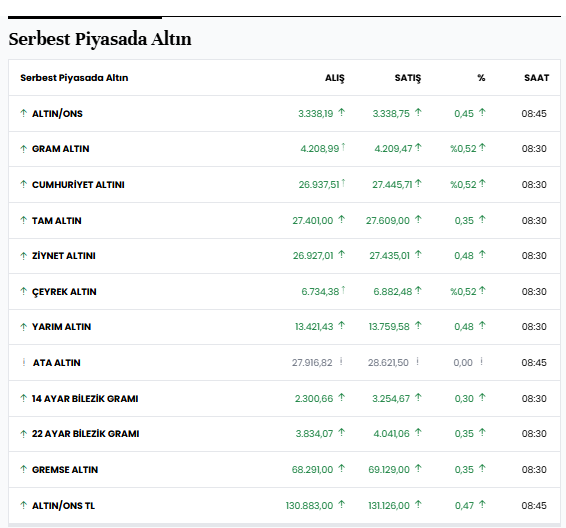Open the ÇEYREK ALTIN row link

tap(64, 292)
